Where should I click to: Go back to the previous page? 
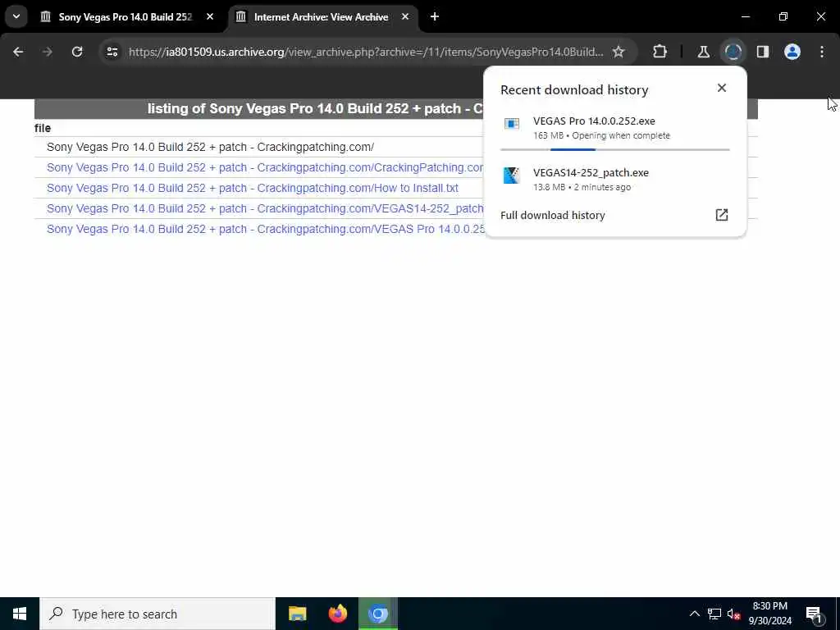coord(18,52)
